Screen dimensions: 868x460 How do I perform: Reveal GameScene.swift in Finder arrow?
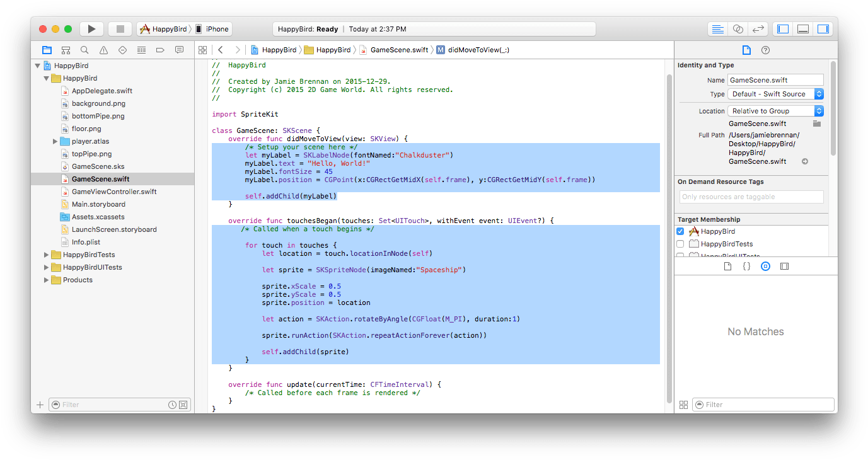(805, 161)
